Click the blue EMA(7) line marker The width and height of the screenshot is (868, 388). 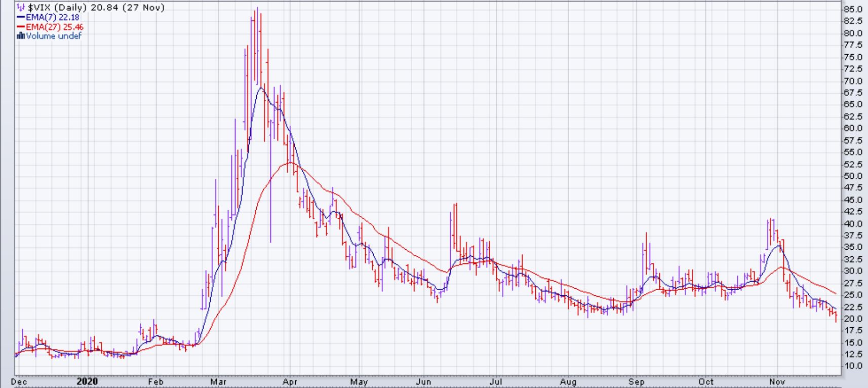(21, 17)
